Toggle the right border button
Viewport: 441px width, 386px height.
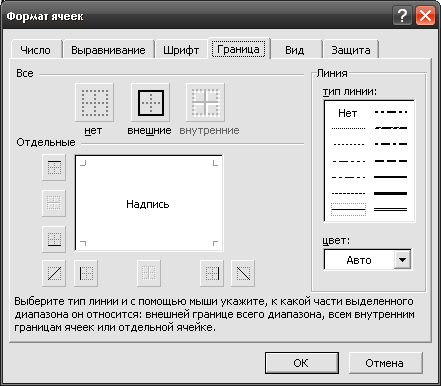coord(212,273)
